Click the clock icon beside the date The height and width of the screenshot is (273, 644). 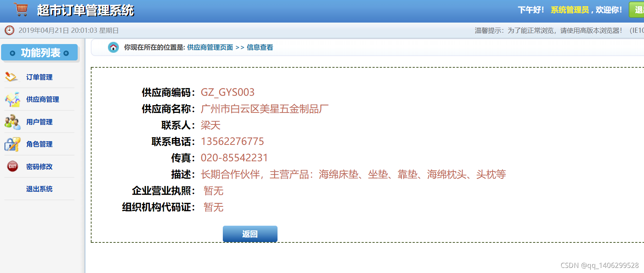[9, 30]
